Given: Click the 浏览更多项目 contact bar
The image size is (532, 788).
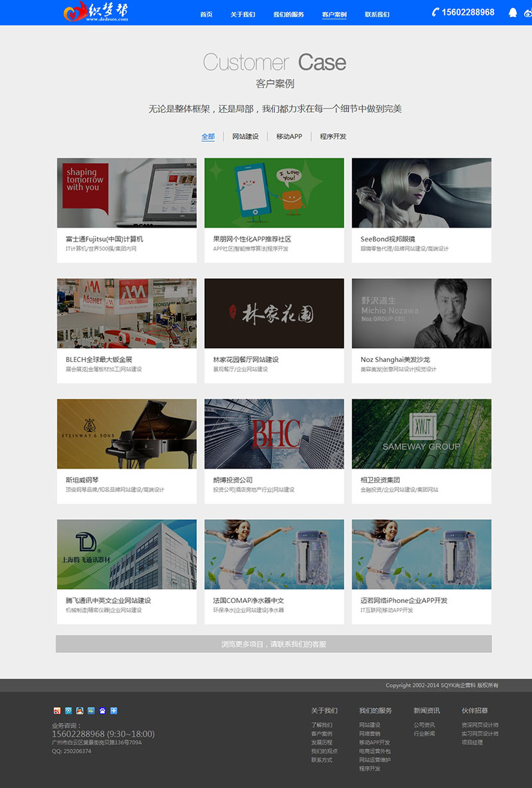Looking at the screenshot, I should pyautogui.click(x=274, y=644).
